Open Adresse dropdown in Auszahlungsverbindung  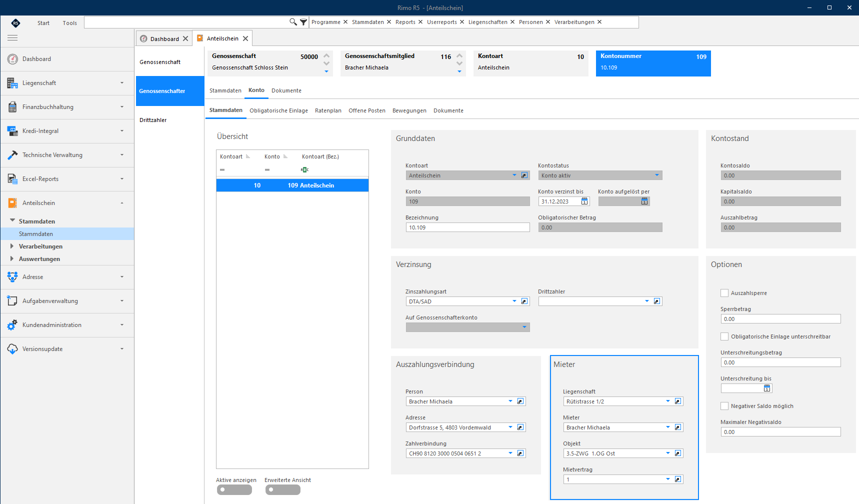pyautogui.click(x=510, y=427)
